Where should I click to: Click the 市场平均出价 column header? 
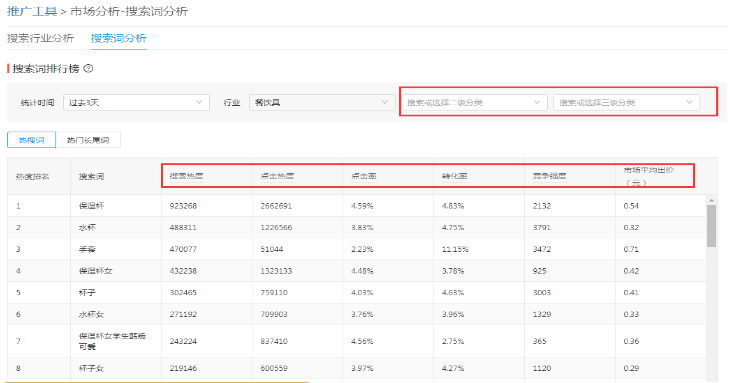pos(648,176)
